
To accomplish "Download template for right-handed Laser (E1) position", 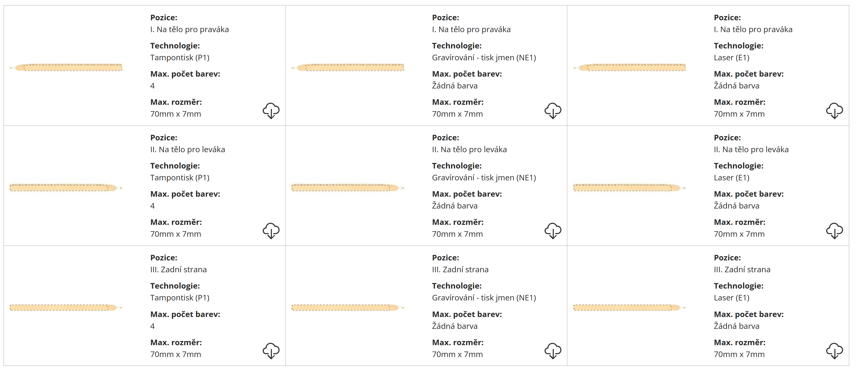I will click(x=834, y=111).
